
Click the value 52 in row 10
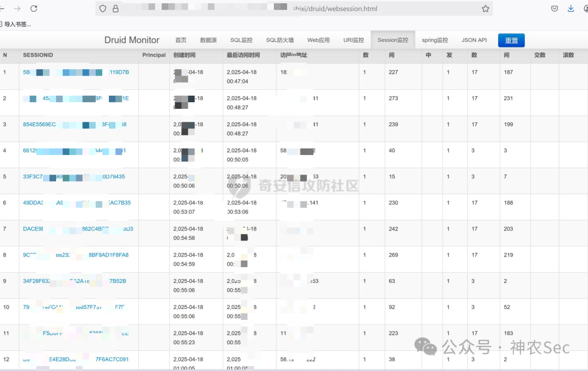click(507, 307)
